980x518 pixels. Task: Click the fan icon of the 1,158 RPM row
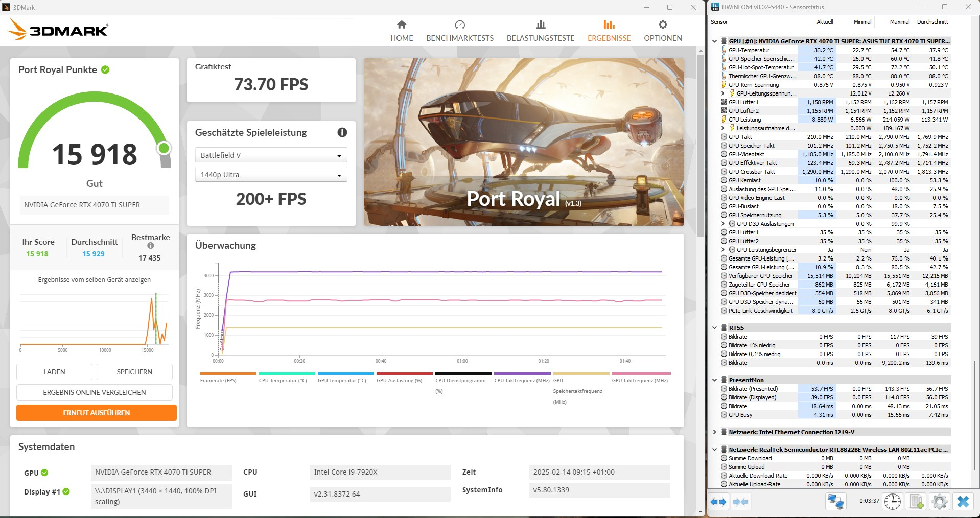[x=724, y=102]
